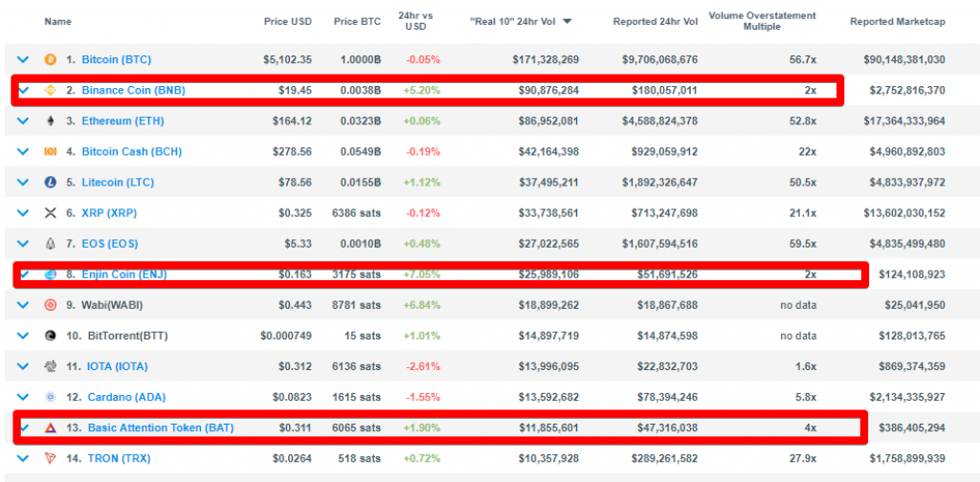The height and width of the screenshot is (482, 980).
Task: Click Bitcoin's $5,102.35 price
Action: [x=287, y=60]
